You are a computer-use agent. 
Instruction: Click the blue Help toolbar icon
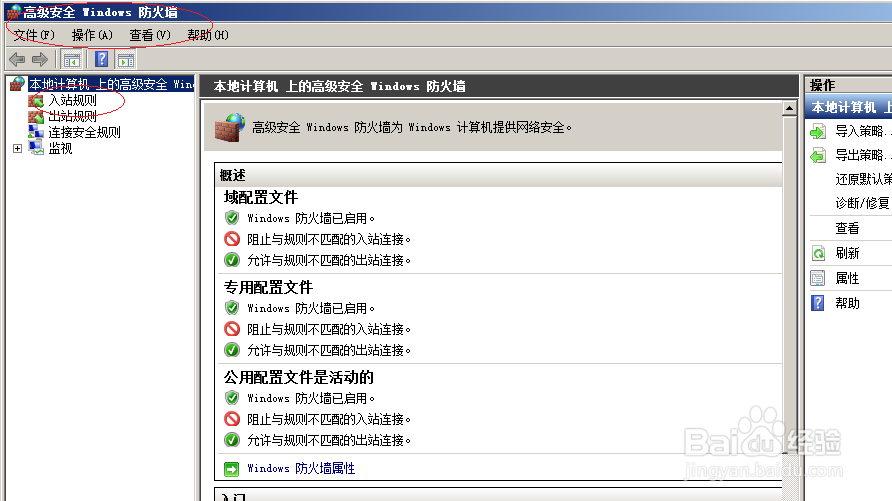tap(101, 59)
